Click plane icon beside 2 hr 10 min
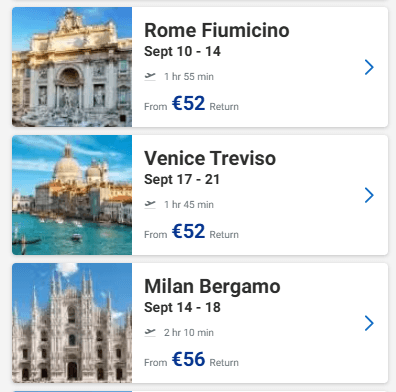 click(x=150, y=332)
